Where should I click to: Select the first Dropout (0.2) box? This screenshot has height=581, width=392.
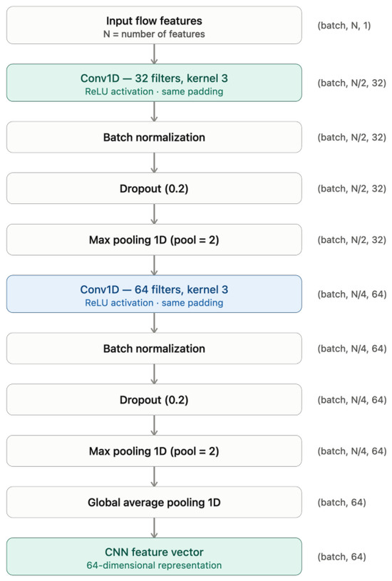tap(154, 188)
